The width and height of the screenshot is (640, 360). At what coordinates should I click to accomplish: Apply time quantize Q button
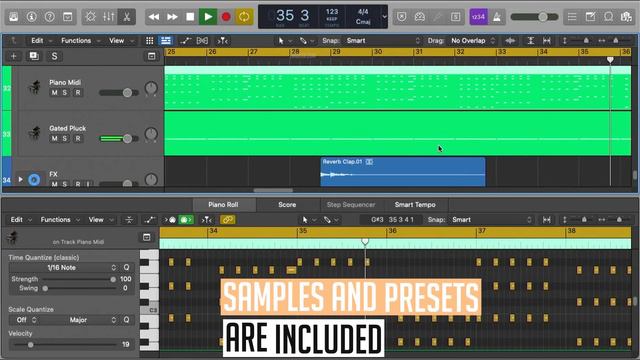pos(127,267)
